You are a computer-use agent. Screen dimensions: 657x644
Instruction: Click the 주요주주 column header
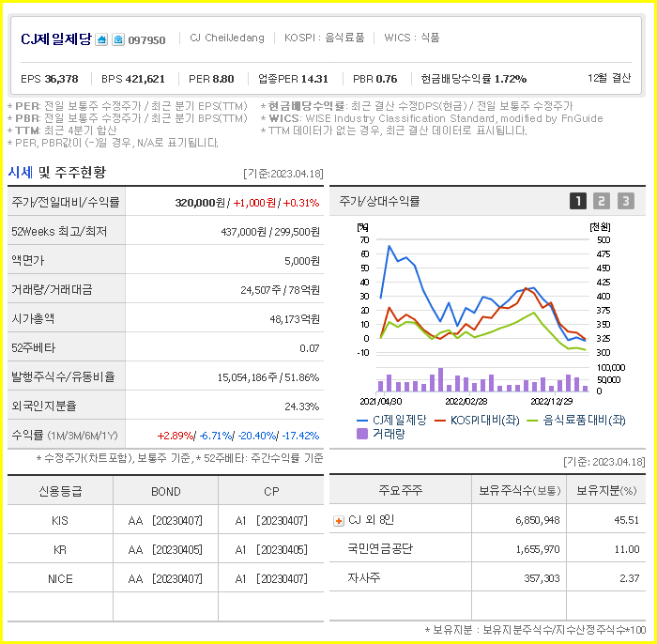pyautogui.click(x=401, y=490)
